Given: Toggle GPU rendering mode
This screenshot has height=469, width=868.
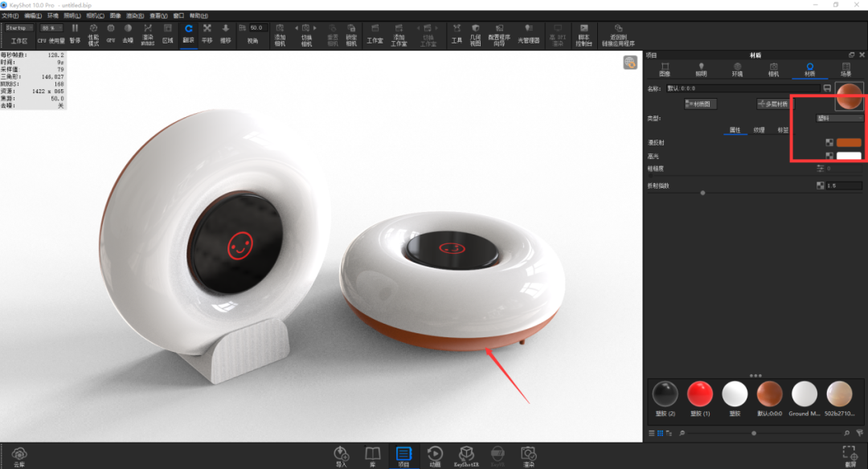Looking at the screenshot, I should [x=111, y=33].
